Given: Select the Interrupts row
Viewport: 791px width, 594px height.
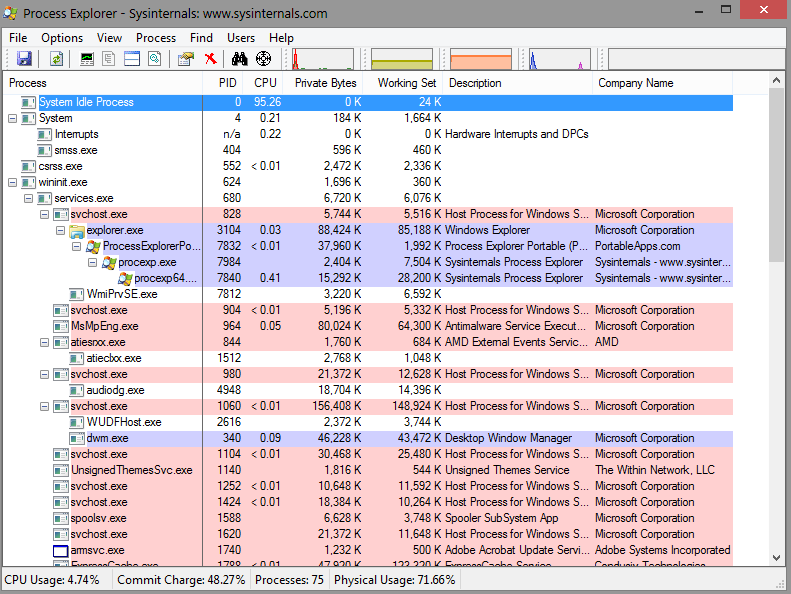Looking at the screenshot, I should coord(368,134).
